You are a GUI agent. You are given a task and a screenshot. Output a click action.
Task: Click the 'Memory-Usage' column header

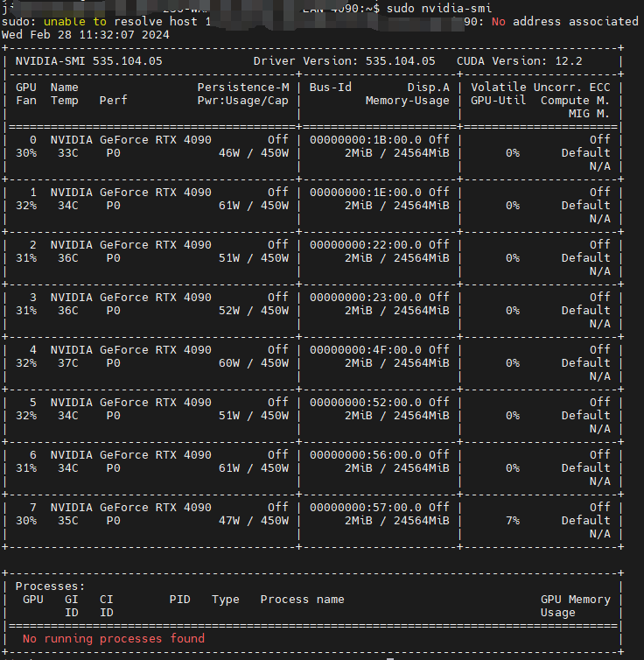click(407, 101)
